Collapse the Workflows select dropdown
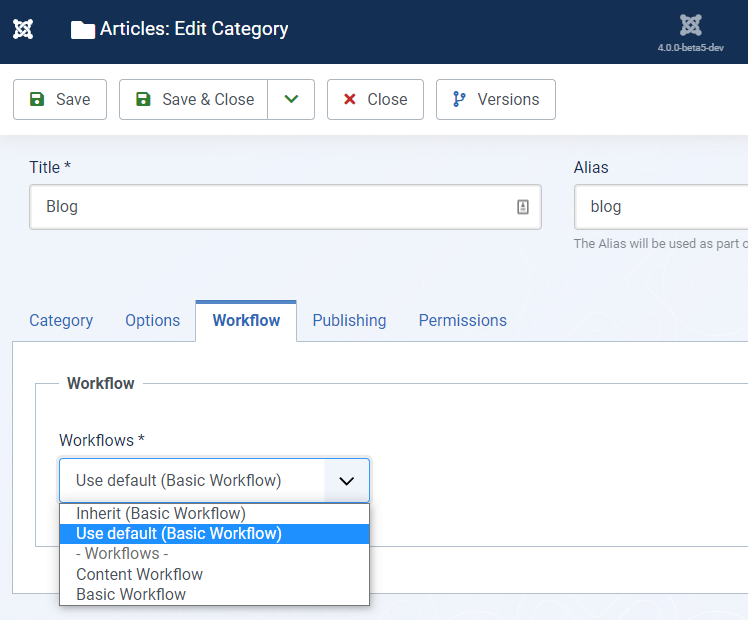Viewport: 748px width, 620px height. pyautogui.click(x=346, y=481)
